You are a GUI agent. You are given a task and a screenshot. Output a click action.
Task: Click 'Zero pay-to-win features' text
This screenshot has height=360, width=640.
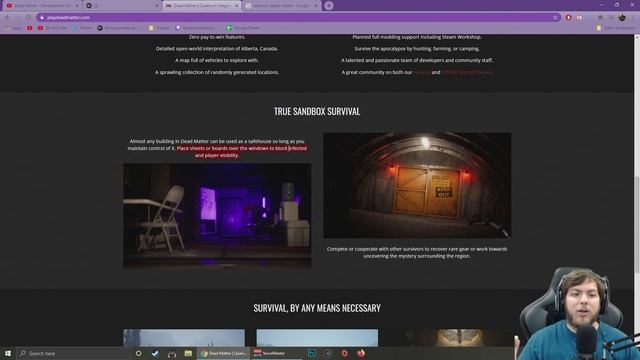(217, 37)
